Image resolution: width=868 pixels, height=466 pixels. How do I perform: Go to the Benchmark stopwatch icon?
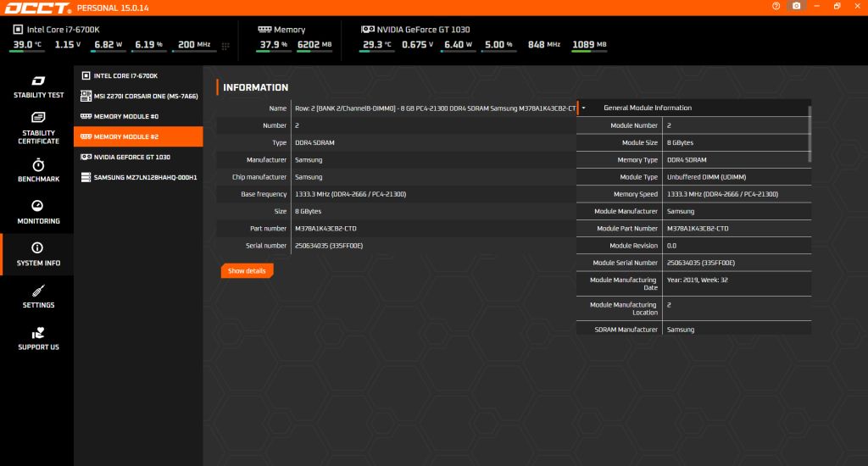coord(37,165)
